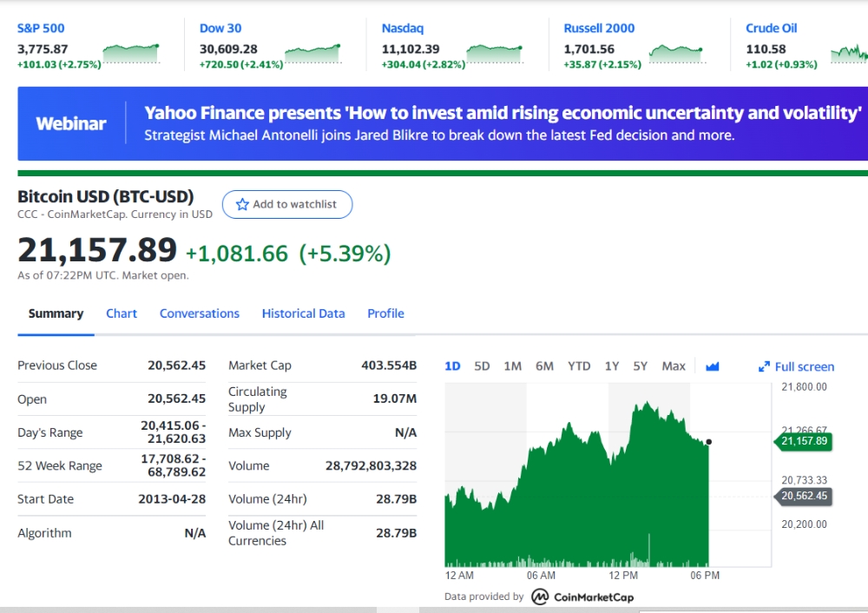Image resolution: width=868 pixels, height=613 pixels.
Task: Click the Dow 30 mini sparkline chart
Action: [x=313, y=55]
